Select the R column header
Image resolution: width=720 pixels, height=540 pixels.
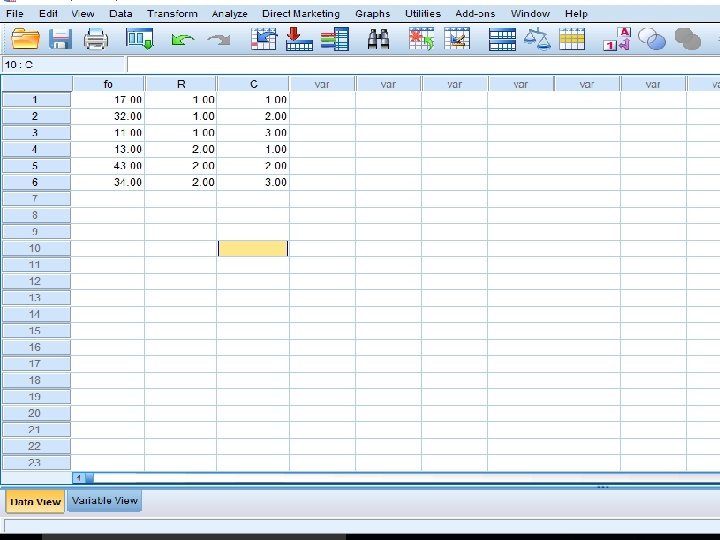[181, 84]
